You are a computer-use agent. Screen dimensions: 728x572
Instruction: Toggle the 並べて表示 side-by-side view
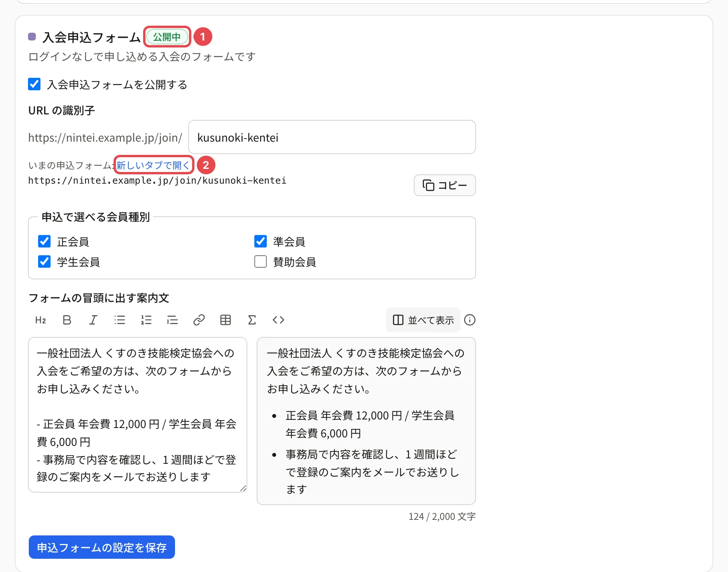click(x=423, y=320)
